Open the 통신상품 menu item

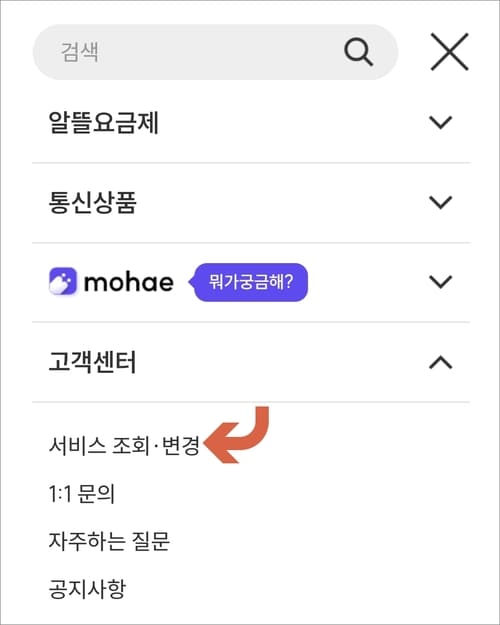point(93,202)
